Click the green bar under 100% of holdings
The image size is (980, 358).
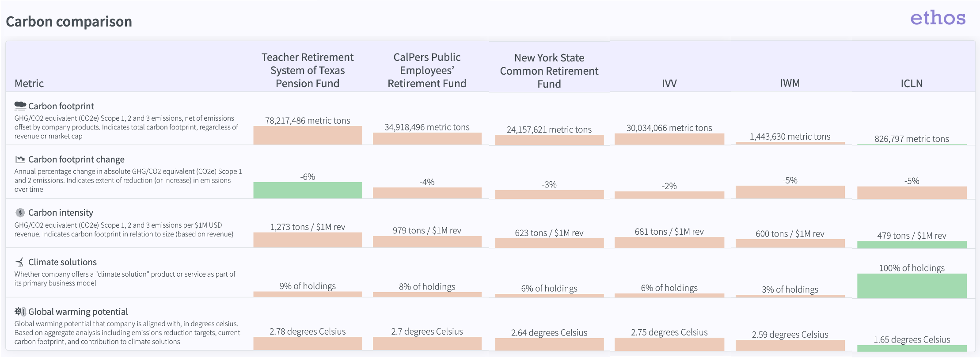(x=912, y=286)
